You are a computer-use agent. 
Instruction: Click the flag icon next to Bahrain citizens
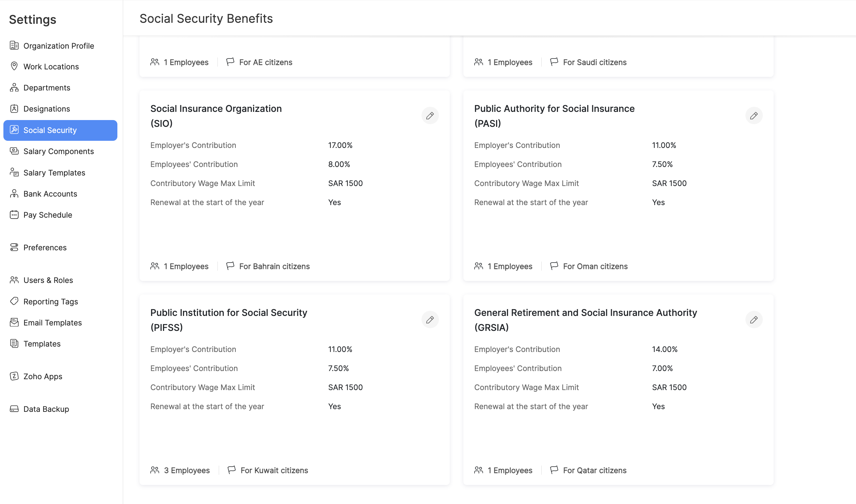231,266
